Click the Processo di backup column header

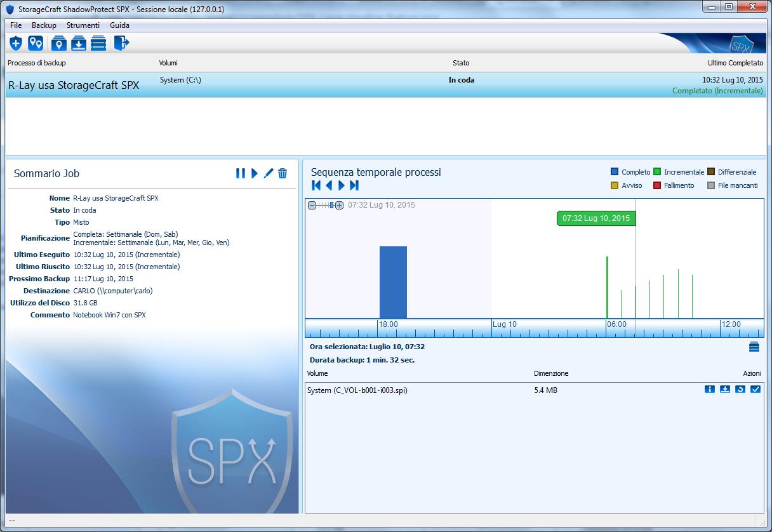[37, 63]
